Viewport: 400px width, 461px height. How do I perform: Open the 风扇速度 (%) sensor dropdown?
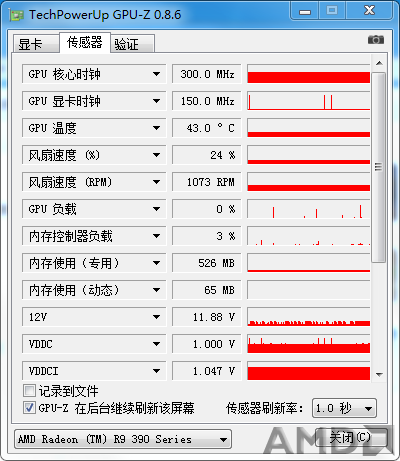94,155
